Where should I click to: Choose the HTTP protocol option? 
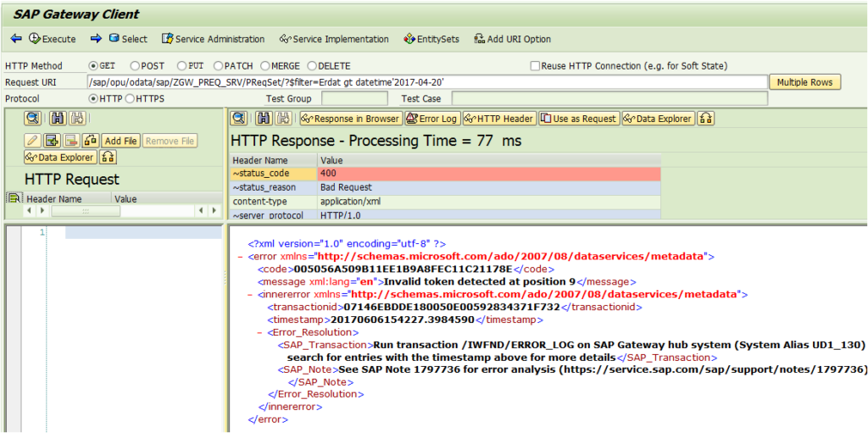93,98
